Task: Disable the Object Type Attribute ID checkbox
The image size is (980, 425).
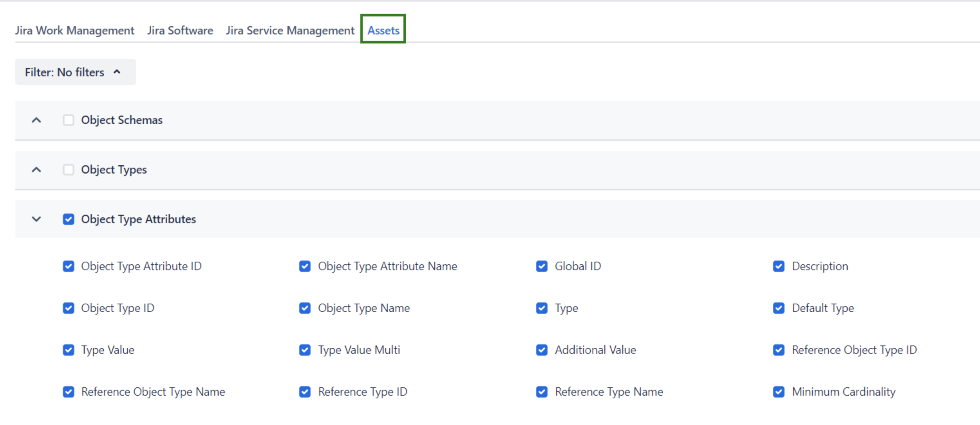Action: tap(69, 266)
